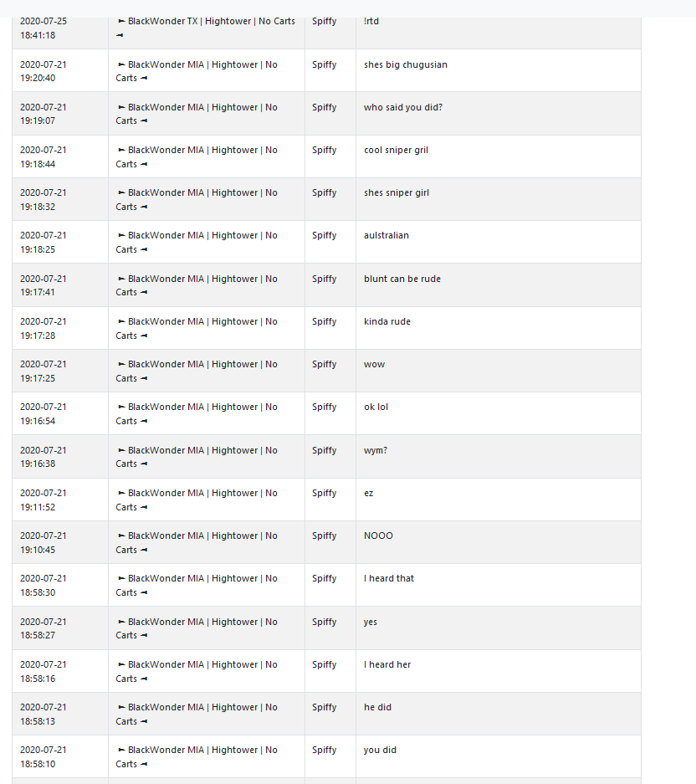Select the 'I heard her' message
This screenshot has height=784, width=696.
[x=387, y=664]
